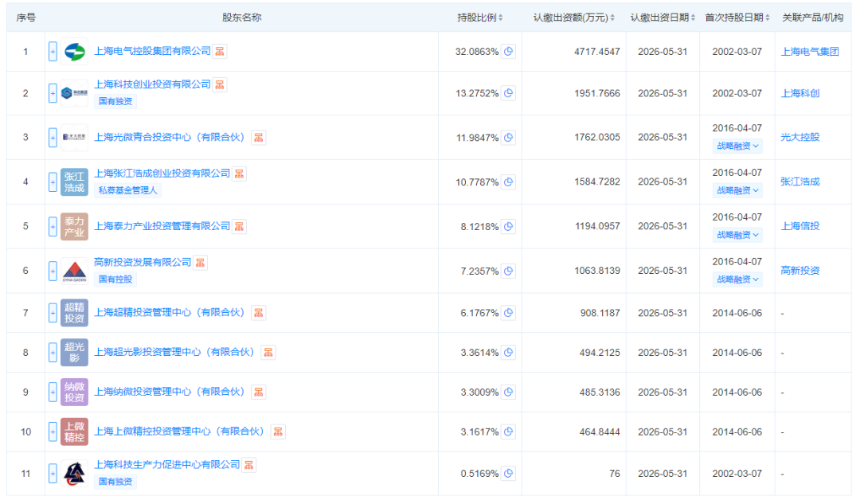Sort table by 持股比例 column
Image resolution: width=860 pixels, height=504 pixels.
(480, 18)
